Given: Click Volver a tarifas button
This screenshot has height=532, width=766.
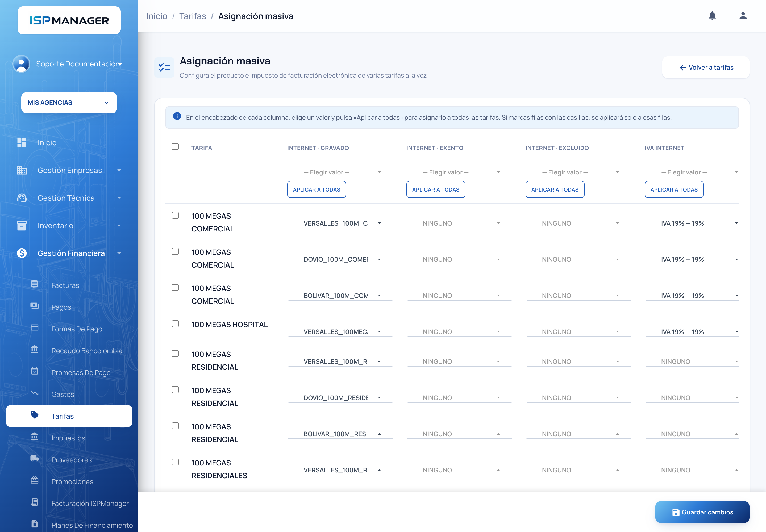Looking at the screenshot, I should click(706, 67).
